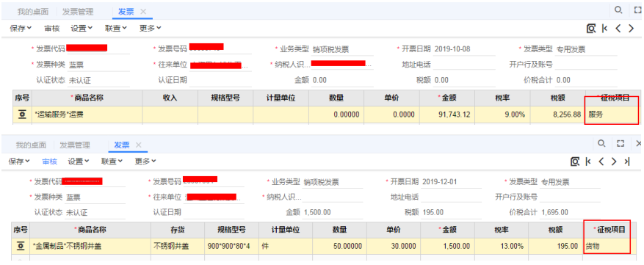Open the print-preview icon in the upper window toolbar
The height and width of the screenshot is (265, 644).
590,29
